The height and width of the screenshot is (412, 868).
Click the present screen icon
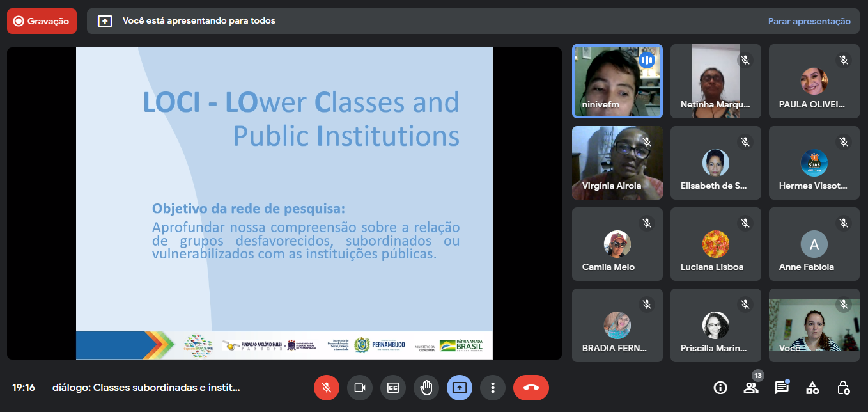tap(460, 388)
